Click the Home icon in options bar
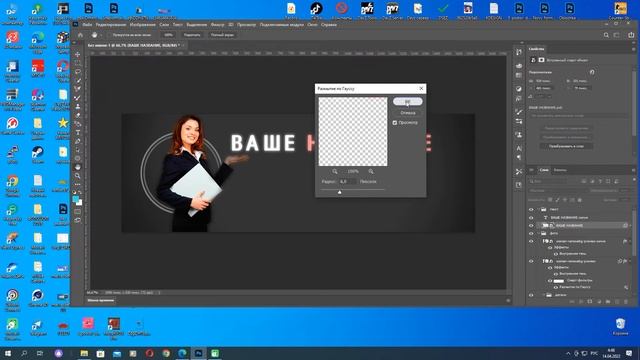The image size is (640, 360). click(x=80, y=35)
